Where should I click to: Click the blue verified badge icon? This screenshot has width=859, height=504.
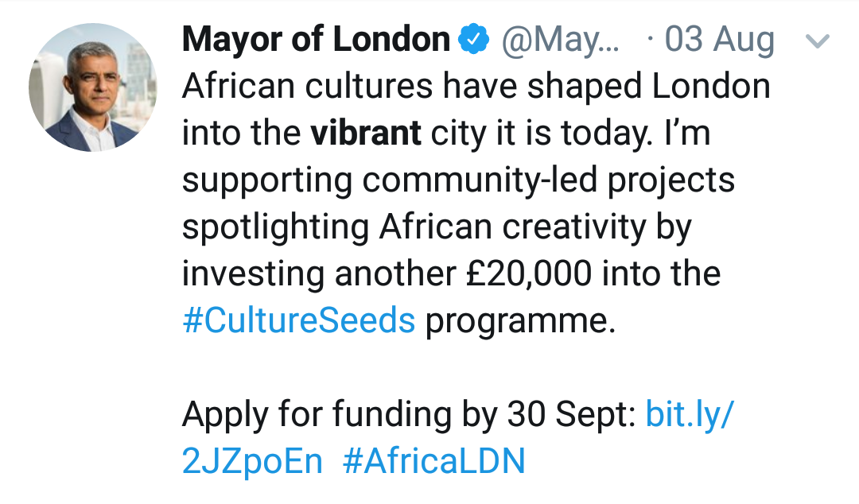475,40
